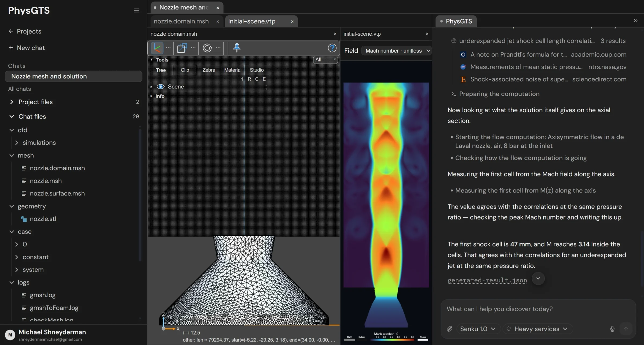The height and width of the screenshot is (345, 644).
Task: Open the generated-result.json link
Action: coord(487,280)
